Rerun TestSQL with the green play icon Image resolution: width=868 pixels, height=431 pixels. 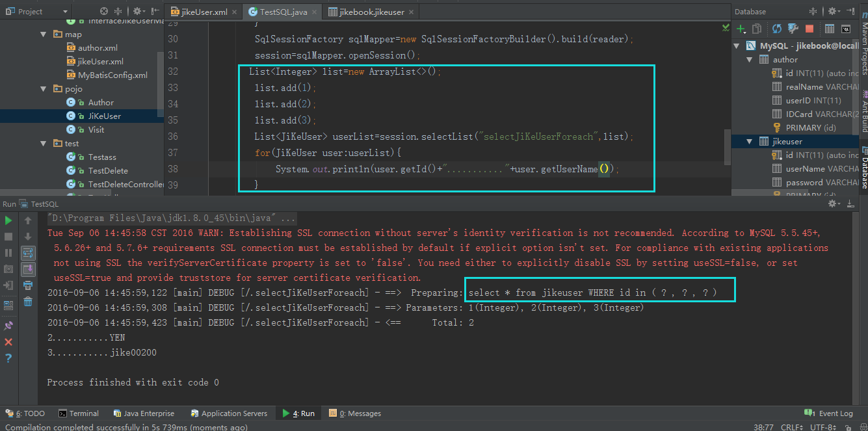click(8, 220)
